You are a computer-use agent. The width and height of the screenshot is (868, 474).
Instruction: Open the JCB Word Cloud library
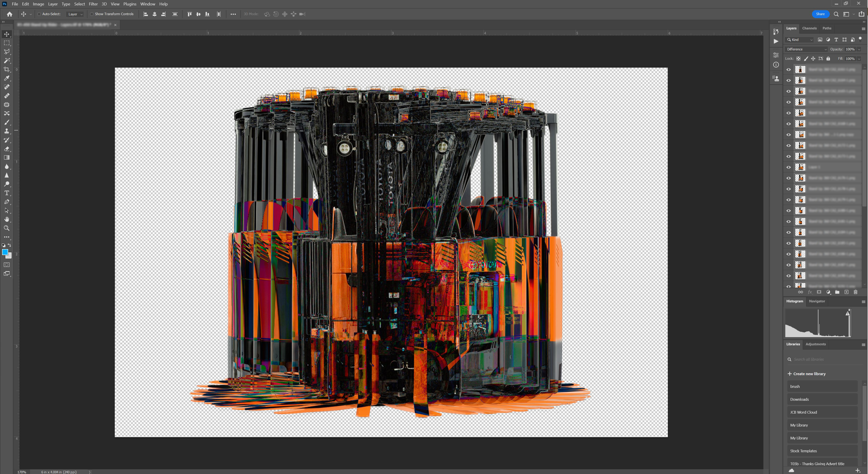(x=822, y=412)
